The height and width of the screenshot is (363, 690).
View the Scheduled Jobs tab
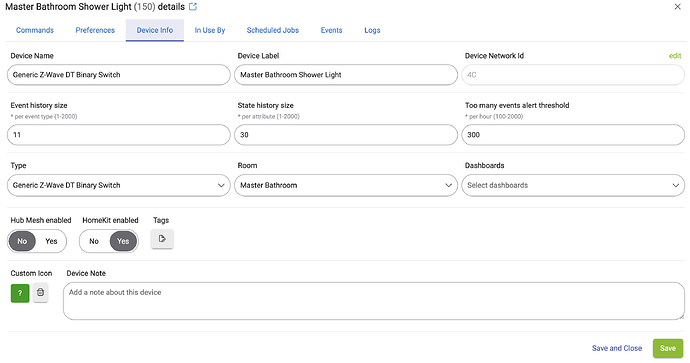coord(273,30)
